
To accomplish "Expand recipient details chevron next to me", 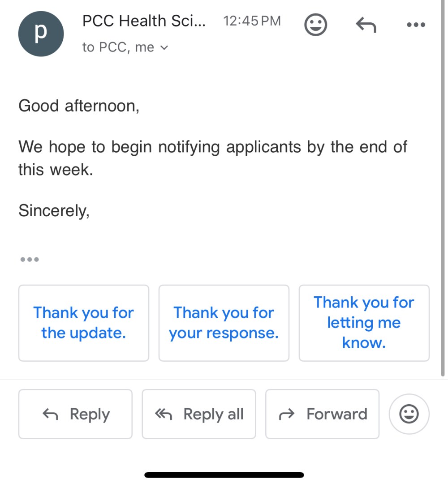I will [164, 47].
